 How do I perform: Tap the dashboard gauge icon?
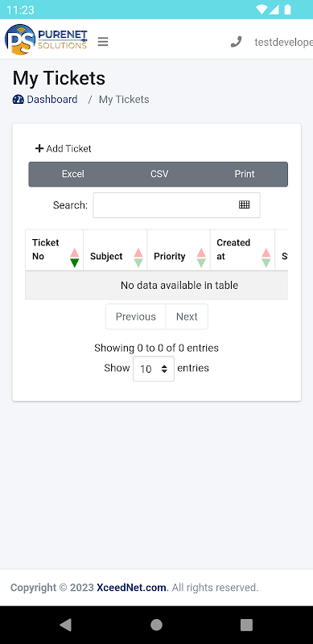[x=18, y=99]
